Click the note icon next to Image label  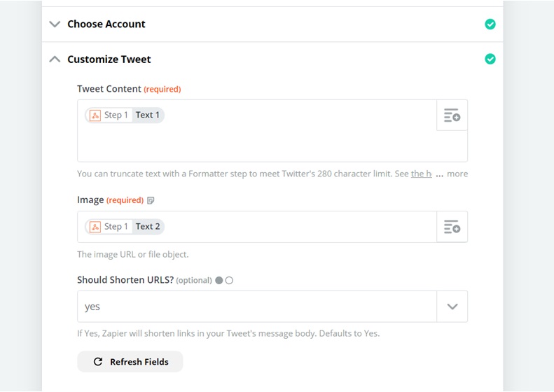(x=151, y=200)
